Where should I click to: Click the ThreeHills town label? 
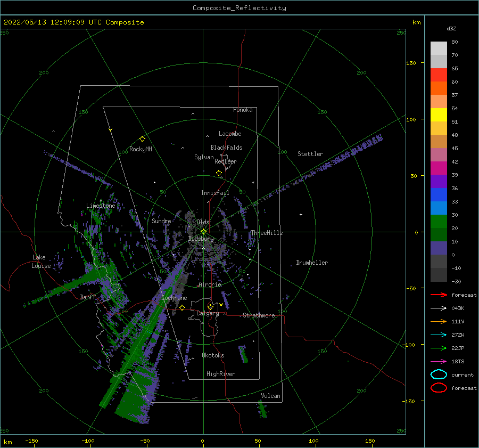coord(267,233)
